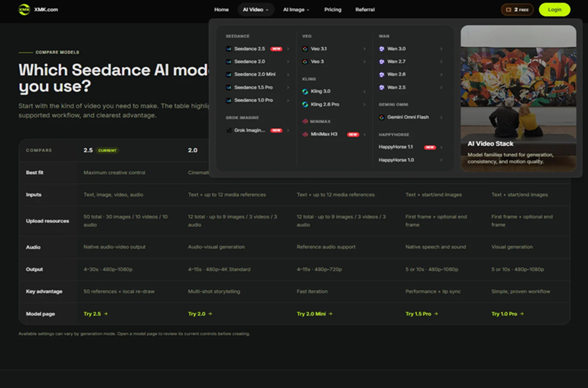Click the "Native audio-video output" cell
Image resolution: width=588 pixels, height=388 pixels.
[114, 247]
